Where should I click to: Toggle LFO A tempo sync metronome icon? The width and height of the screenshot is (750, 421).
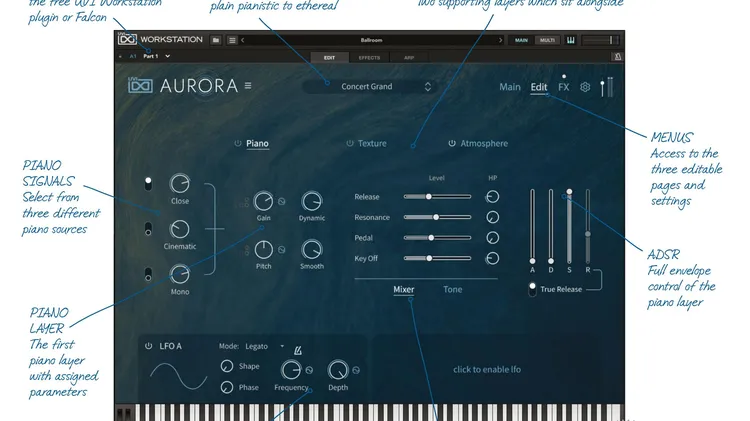[298, 351]
